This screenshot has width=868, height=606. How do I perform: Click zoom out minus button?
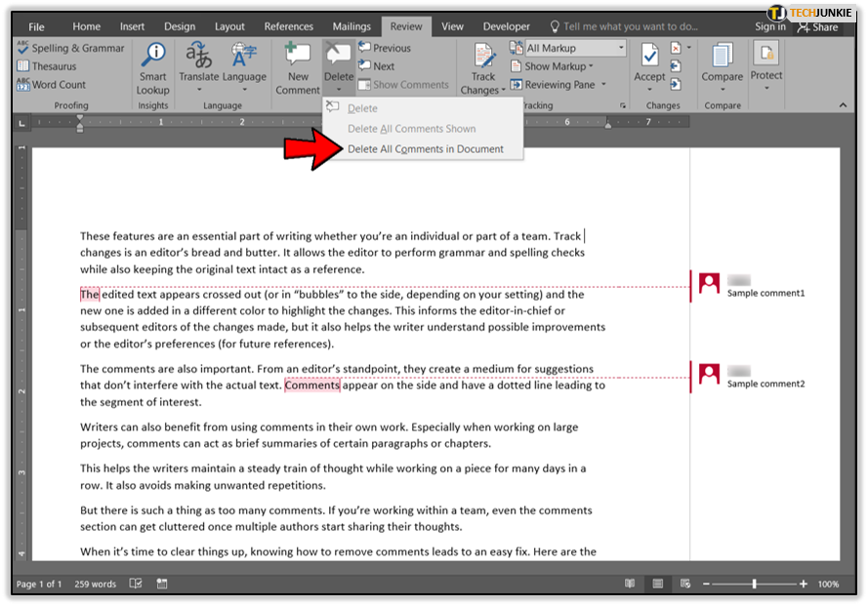click(x=706, y=584)
